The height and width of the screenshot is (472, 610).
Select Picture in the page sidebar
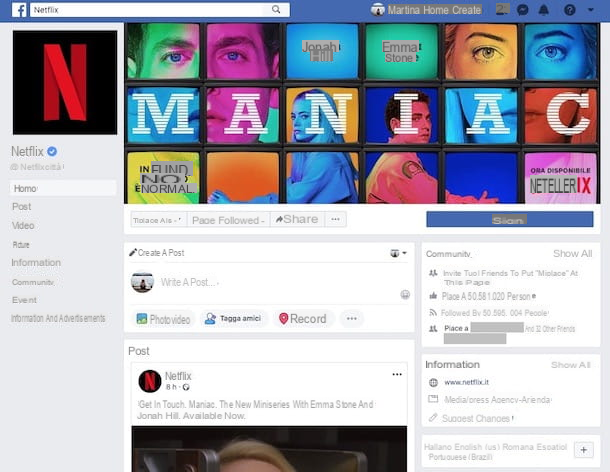[21, 245]
